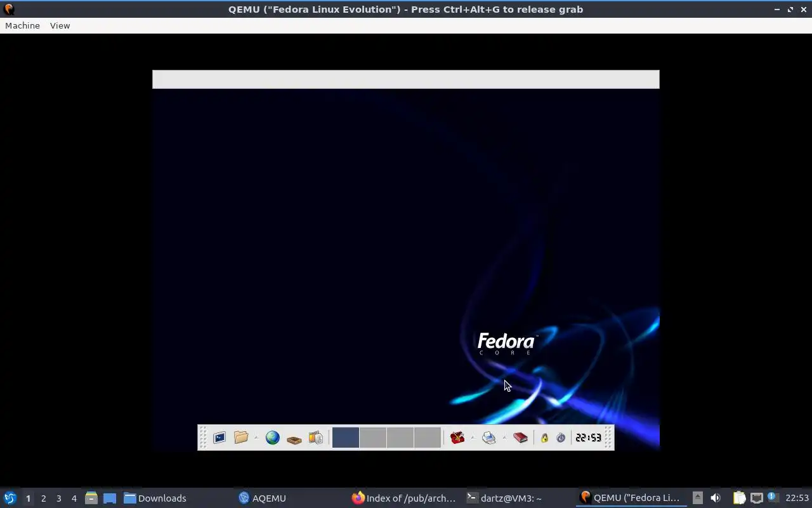812x508 pixels.
Task: Maximize the QEMU window
Action: pos(790,9)
